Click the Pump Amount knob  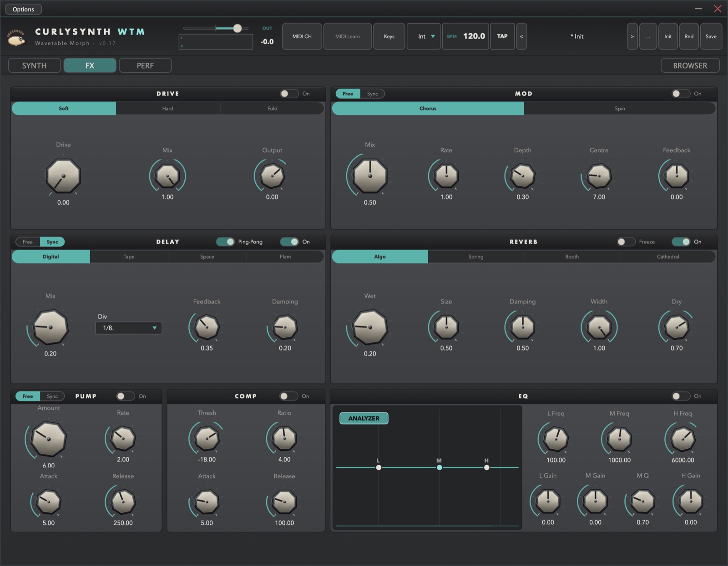tap(48, 438)
